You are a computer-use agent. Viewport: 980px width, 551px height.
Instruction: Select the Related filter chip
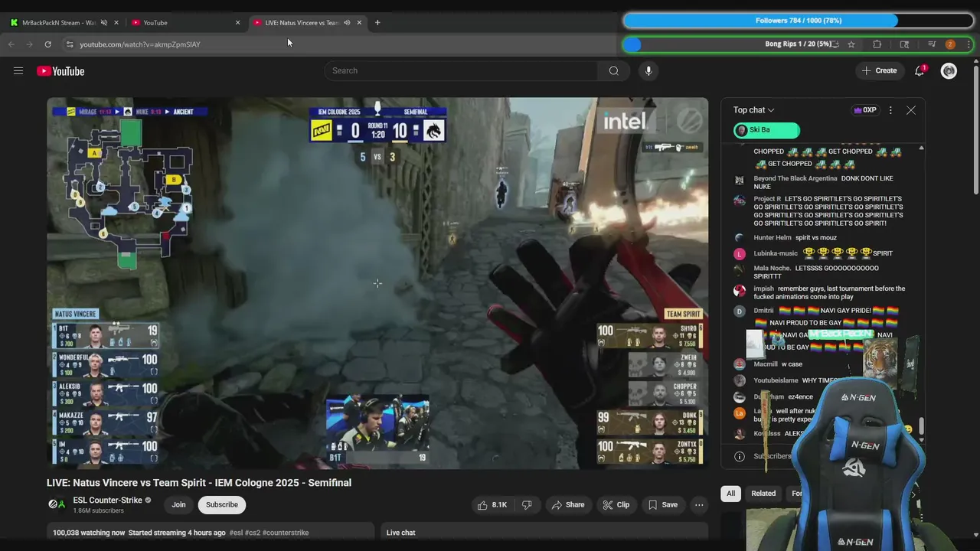point(763,494)
